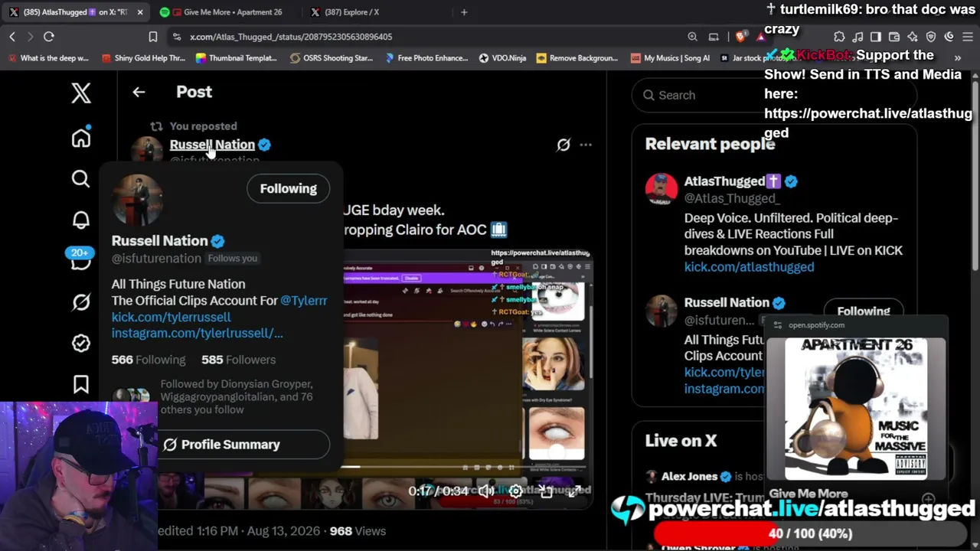The height and width of the screenshot is (551, 980).
Task: Close the AtlasThugged on X tab
Action: pyautogui.click(x=139, y=12)
